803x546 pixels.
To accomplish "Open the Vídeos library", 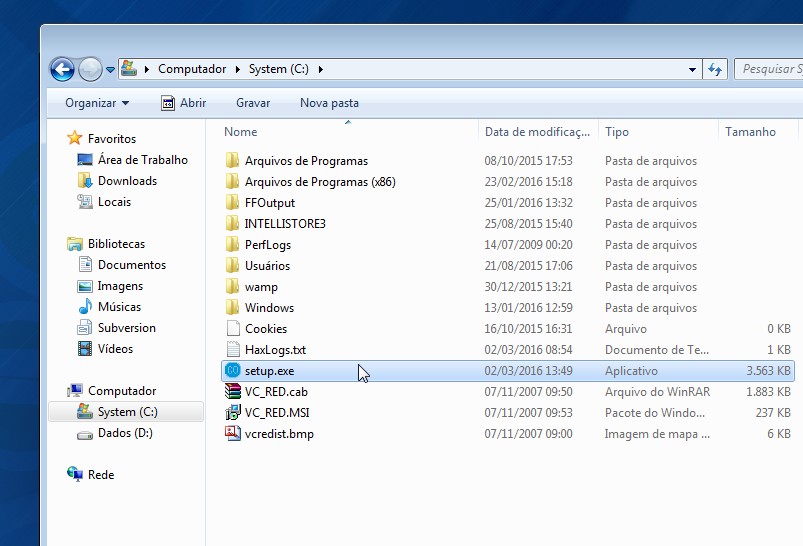I will coord(115,349).
